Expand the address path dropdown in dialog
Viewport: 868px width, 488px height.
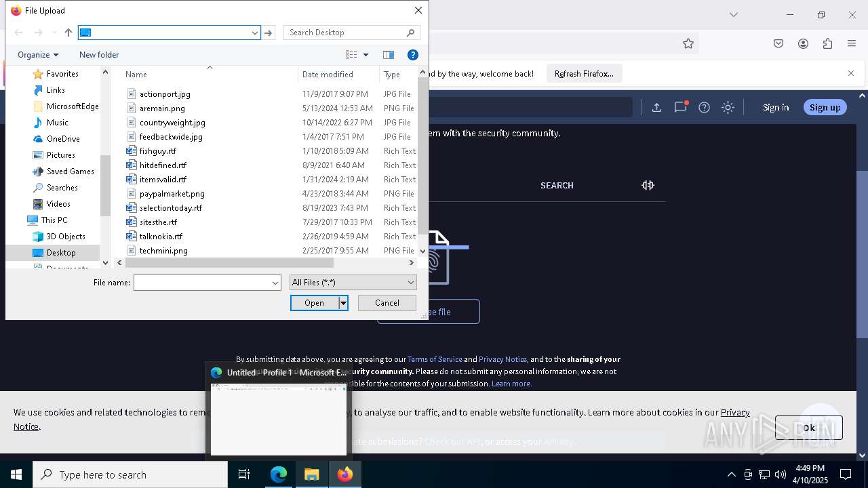[255, 33]
